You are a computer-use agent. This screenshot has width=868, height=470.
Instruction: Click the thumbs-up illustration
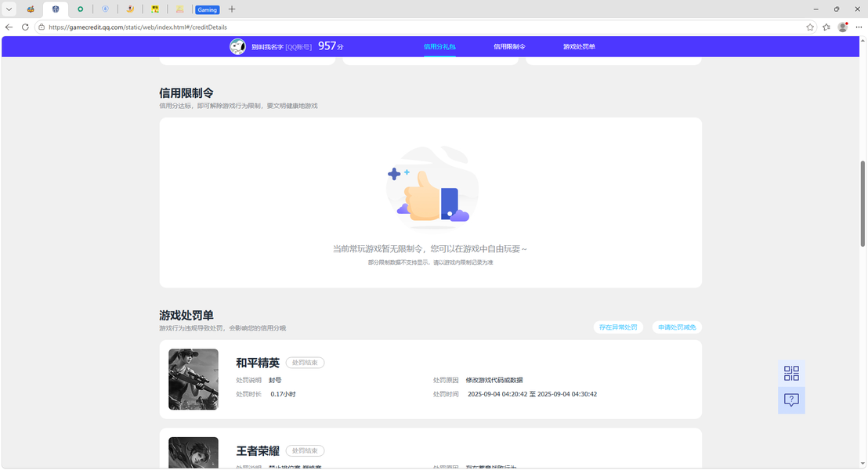click(432, 188)
